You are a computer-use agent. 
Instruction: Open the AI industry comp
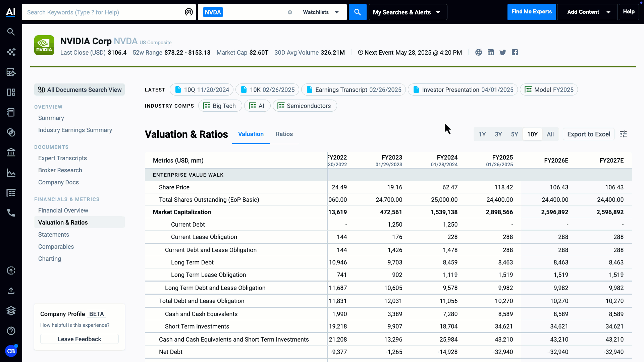tap(257, 106)
